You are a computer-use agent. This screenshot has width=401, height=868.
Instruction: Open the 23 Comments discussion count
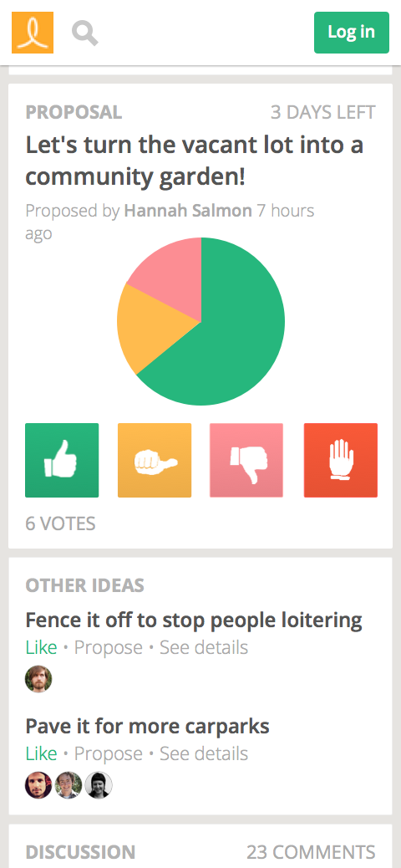[x=311, y=851]
